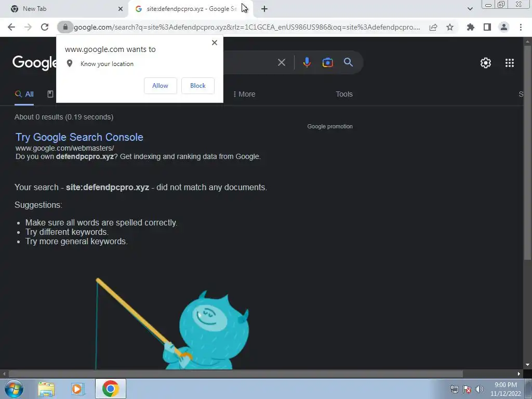532x399 pixels.
Task: Search by image with camera icon
Action: pos(328,62)
